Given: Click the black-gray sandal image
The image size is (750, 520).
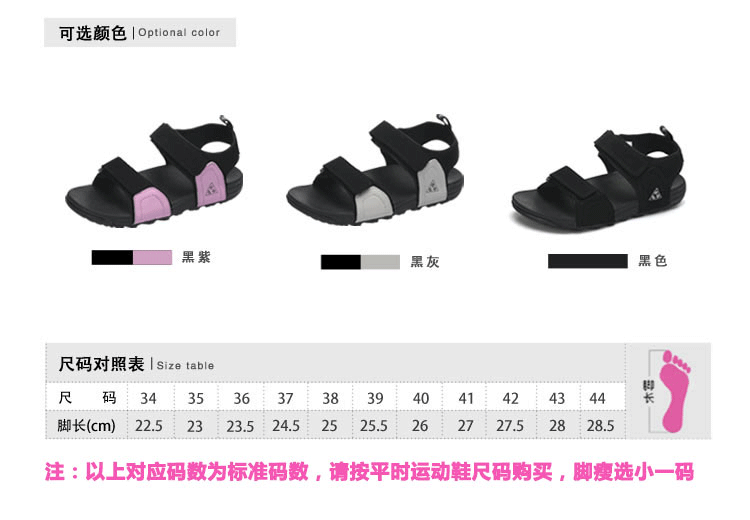Looking at the screenshot, I should pos(375,170).
